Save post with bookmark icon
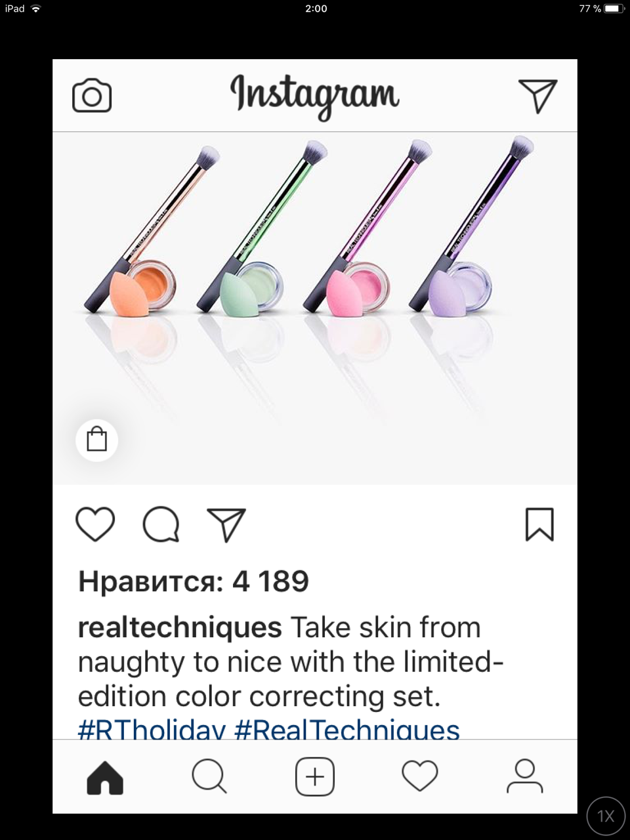The image size is (630, 840). pos(539,524)
